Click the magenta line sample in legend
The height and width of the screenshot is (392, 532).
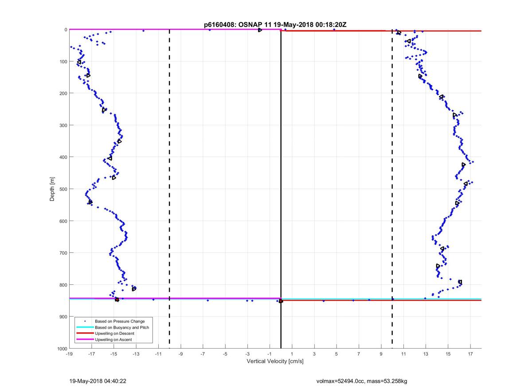pos(85,339)
